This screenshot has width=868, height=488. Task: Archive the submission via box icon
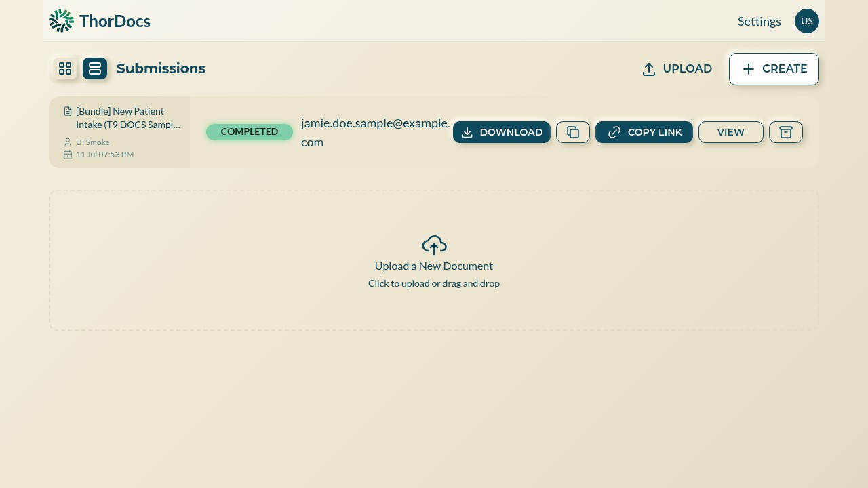tap(786, 132)
